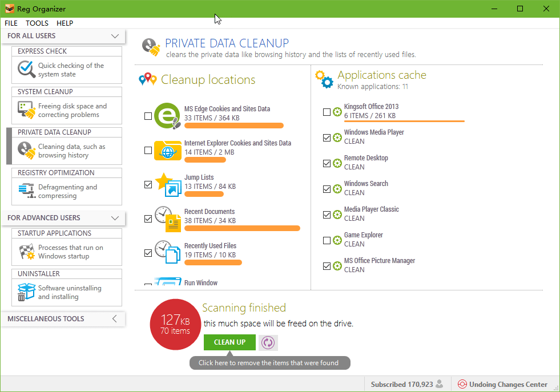Image resolution: width=560 pixels, height=392 pixels.
Task: Open the File menu
Action: 11,23
